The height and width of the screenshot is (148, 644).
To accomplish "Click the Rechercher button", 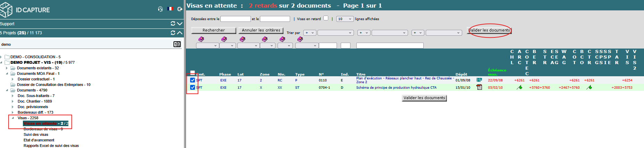I will [x=213, y=31].
